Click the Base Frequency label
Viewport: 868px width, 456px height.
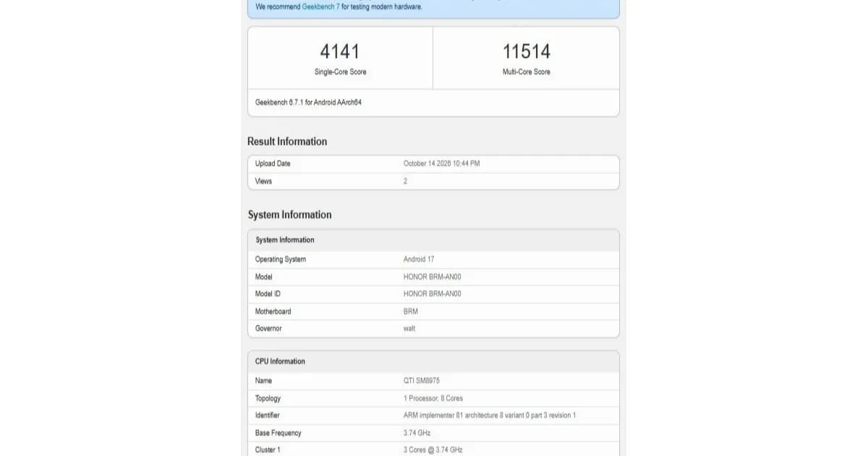coord(278,433)
